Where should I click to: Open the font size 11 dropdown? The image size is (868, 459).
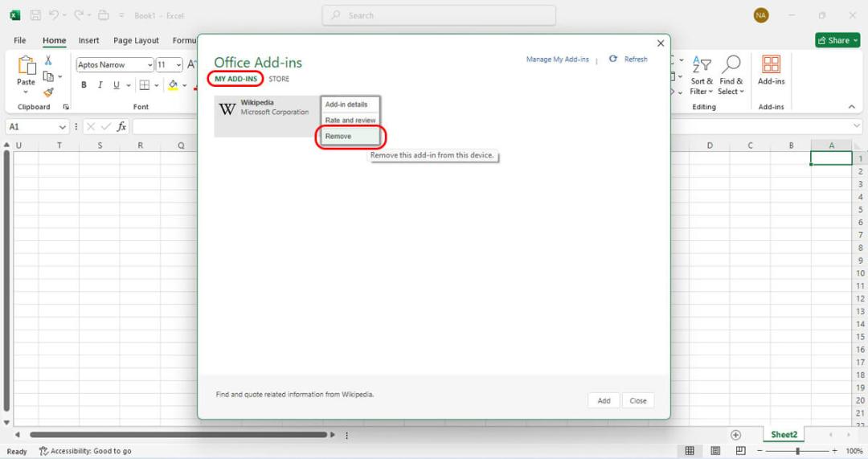(178, 65)
